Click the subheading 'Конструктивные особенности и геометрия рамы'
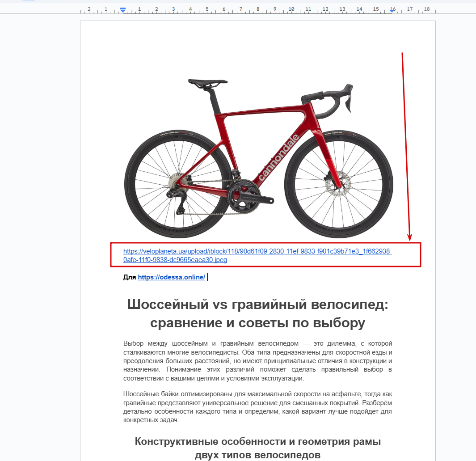The height and width of the screenshot is (461, 476). click(258, 442)
